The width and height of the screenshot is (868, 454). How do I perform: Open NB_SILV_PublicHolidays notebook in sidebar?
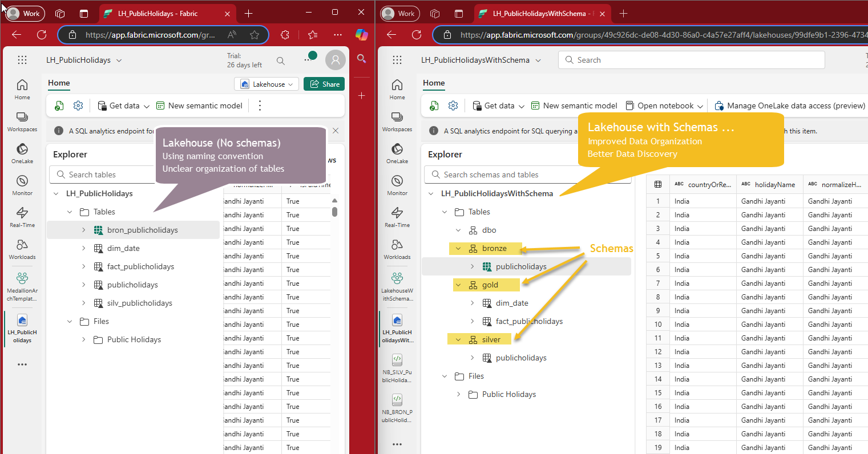[397, 367]
